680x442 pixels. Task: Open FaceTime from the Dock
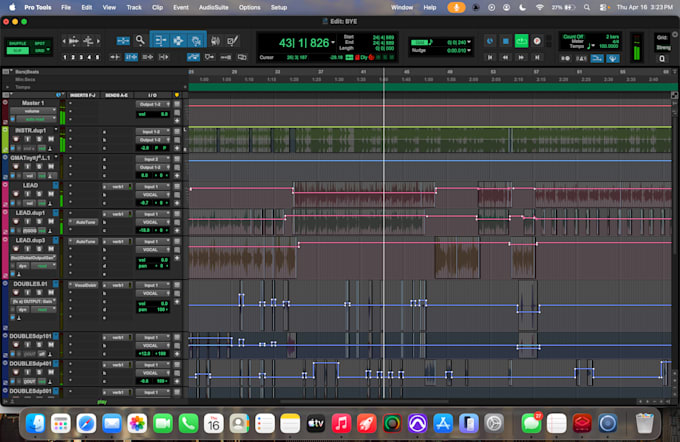[163, 423]
